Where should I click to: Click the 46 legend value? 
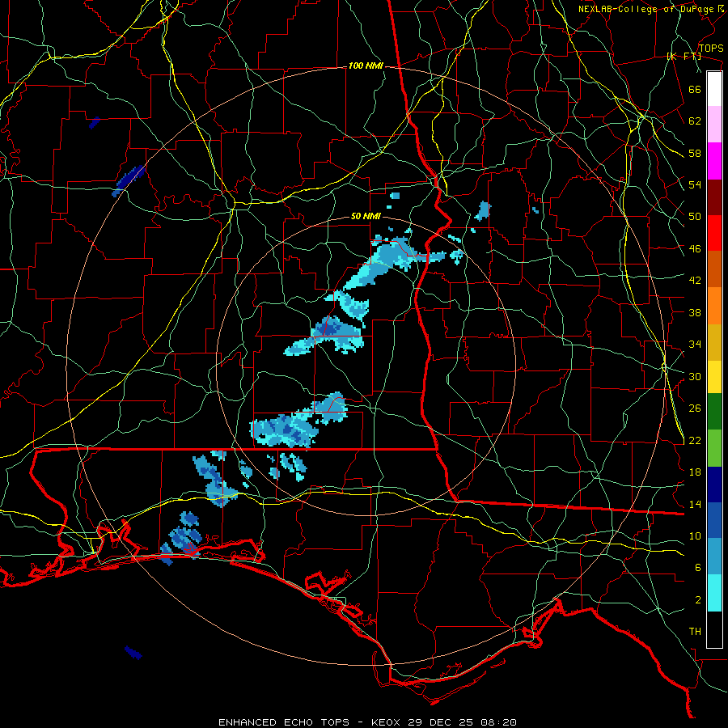click(695, 249)
